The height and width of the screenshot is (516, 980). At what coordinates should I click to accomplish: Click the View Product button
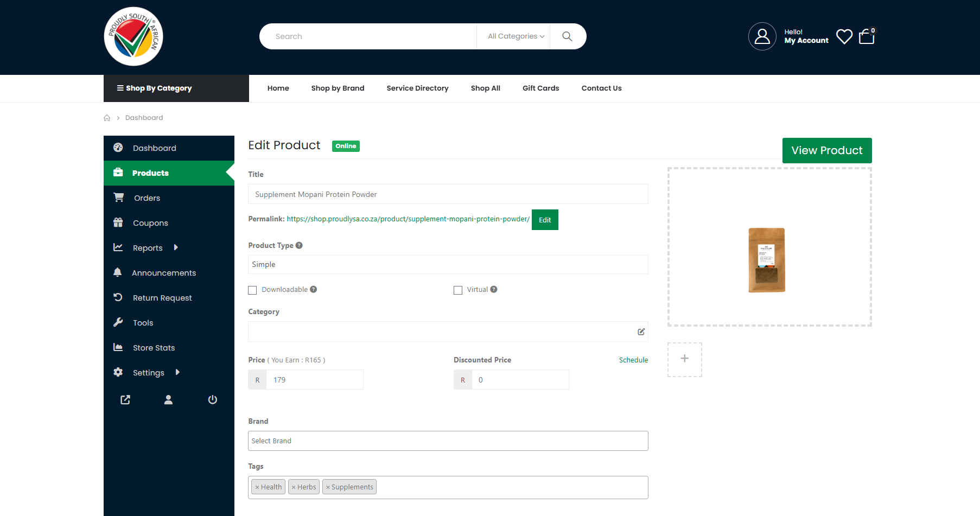(827, 150)
